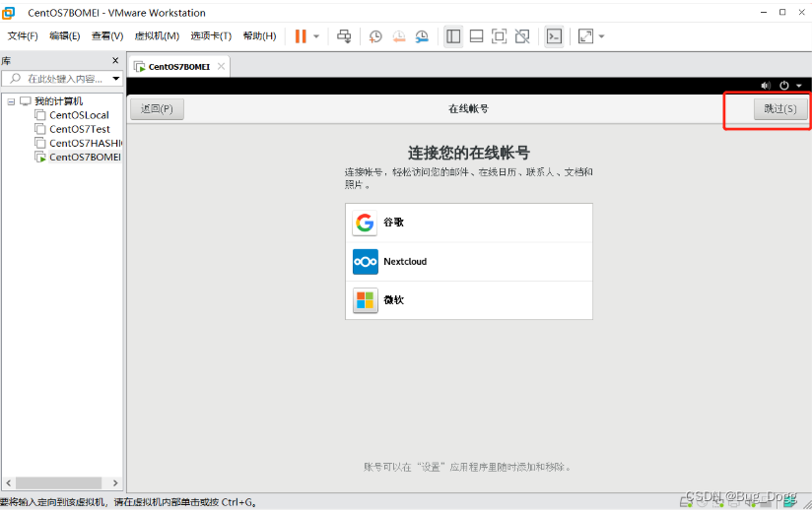Collapse the 我的计算机 tree node
The width and height of the screenshot is (812, 513).
click(11, 101)
